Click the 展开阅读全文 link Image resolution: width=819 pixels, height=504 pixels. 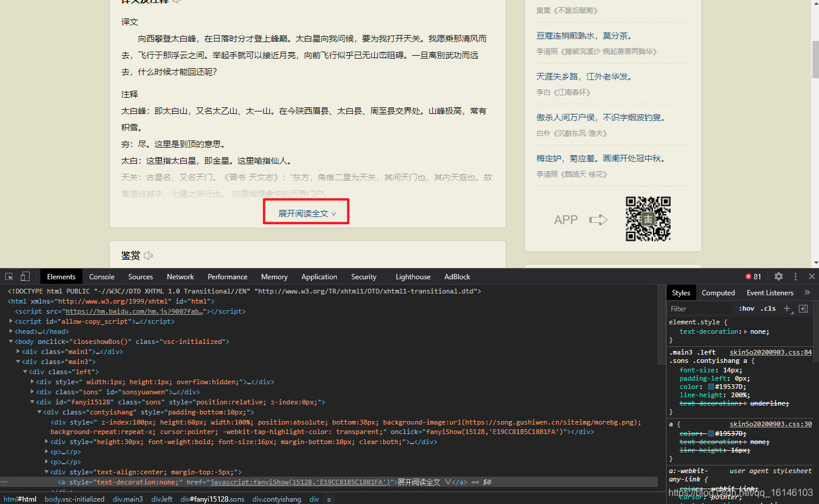307,213
